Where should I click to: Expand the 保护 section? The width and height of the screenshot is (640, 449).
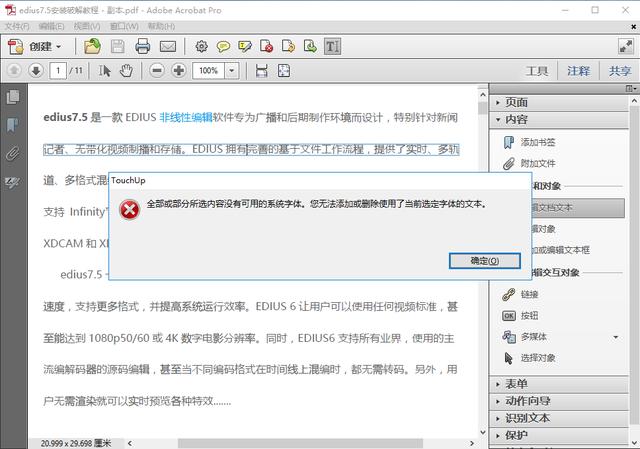(558, 436)
